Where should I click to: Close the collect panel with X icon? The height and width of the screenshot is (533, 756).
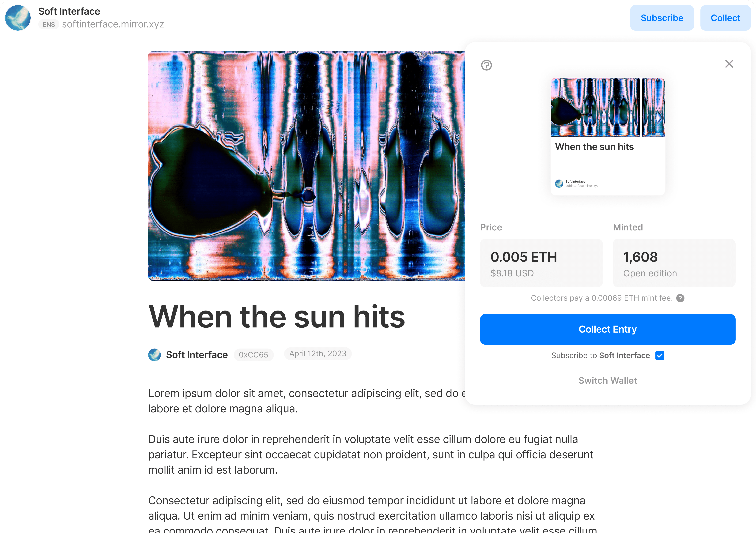(x=729, y=64)
